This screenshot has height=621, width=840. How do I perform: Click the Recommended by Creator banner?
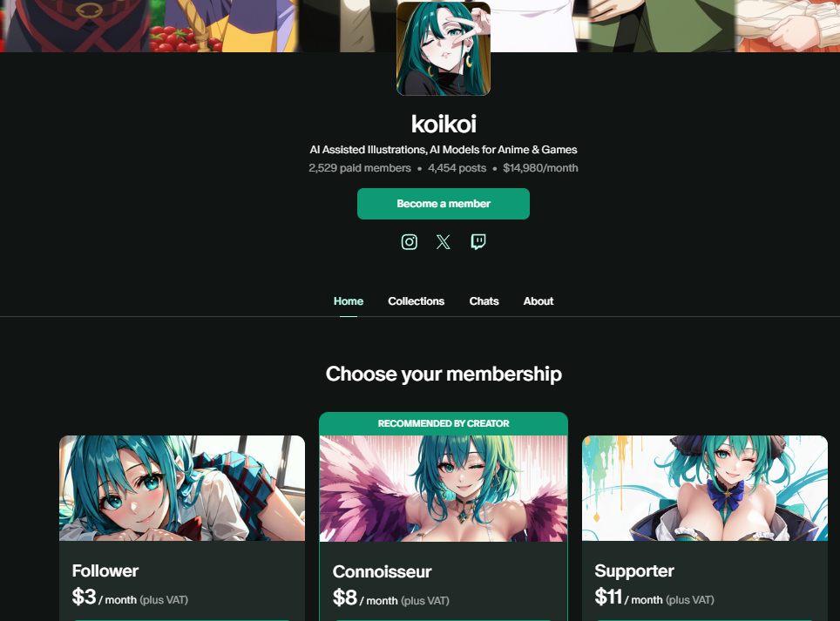[x=444, y=423]
